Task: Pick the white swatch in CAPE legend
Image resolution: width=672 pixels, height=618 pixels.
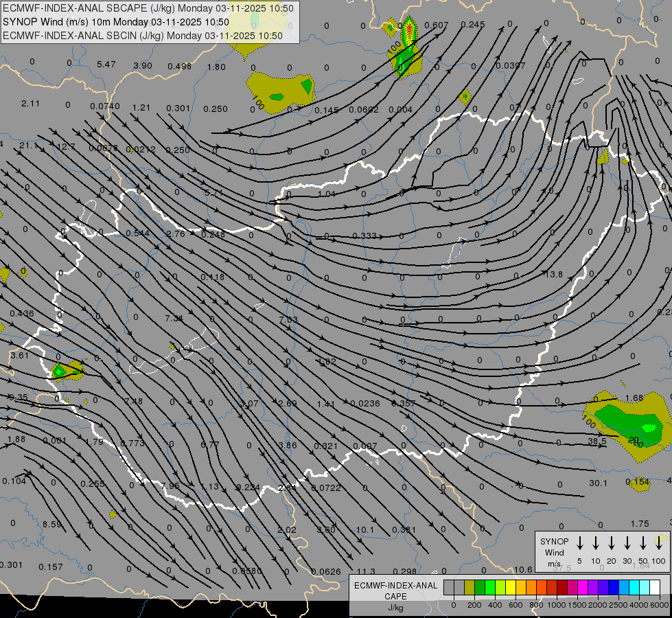Action: pyautogui.click(x=655, y=588)
